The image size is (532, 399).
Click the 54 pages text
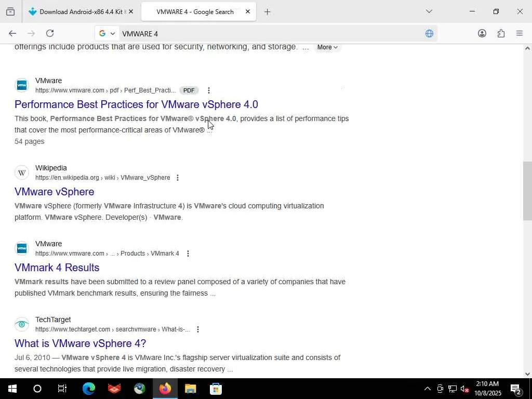point(30,141)
